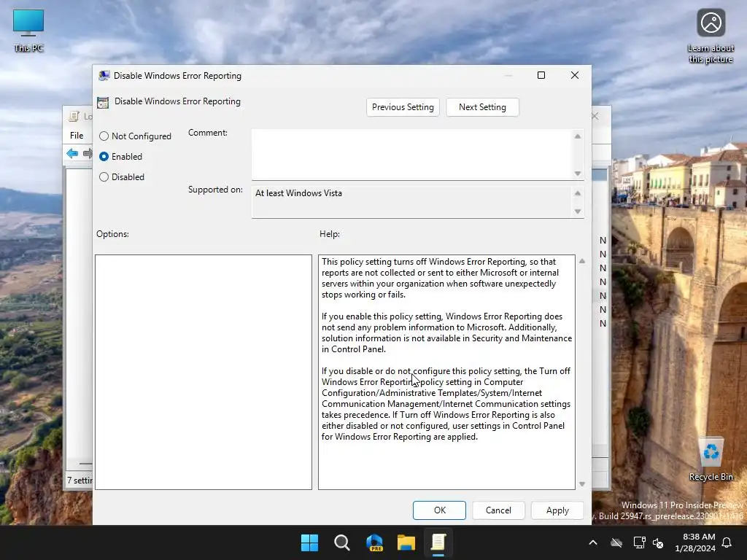Select the Enabled radio button
Screen dimensions: 747x560
(x=104, y=157)
